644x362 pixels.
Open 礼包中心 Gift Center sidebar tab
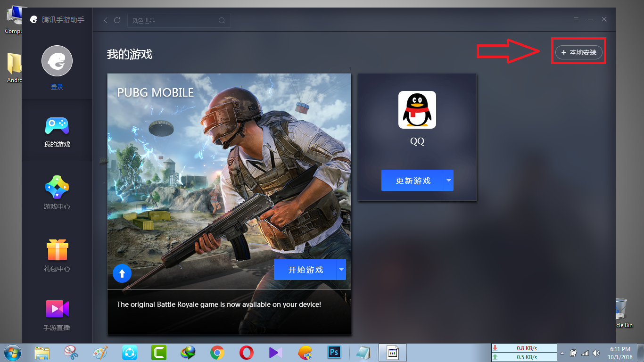57,255
